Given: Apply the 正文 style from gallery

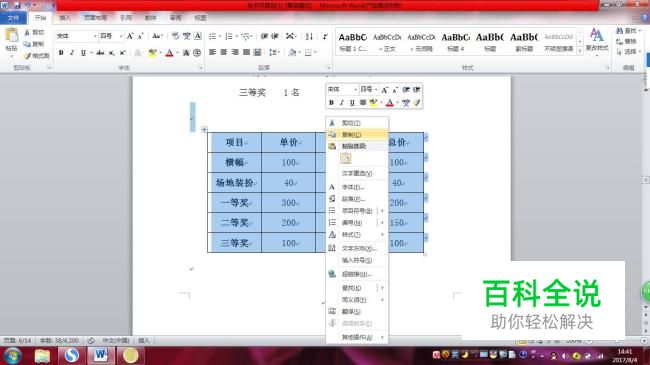Looking at the screenshot, I should click(x=387, y=42).
